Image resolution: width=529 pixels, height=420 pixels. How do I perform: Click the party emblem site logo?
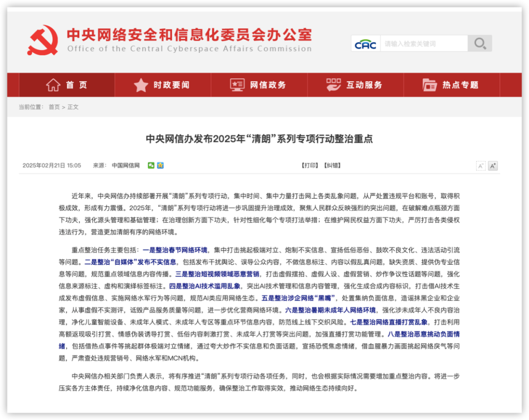43,41
